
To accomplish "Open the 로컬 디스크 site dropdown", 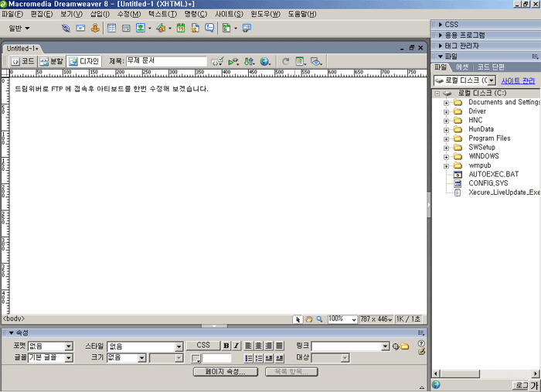I will [x=464, y=80].
